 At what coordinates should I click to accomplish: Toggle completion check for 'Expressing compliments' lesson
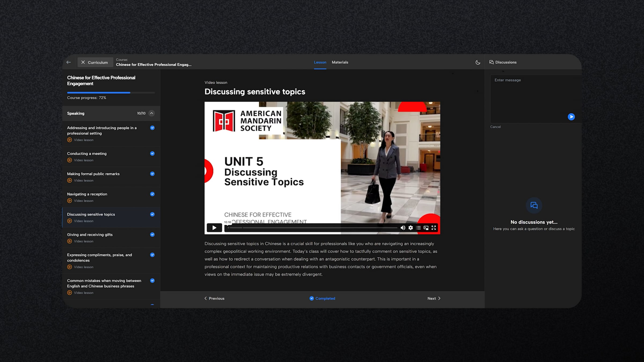click(152, 255)
